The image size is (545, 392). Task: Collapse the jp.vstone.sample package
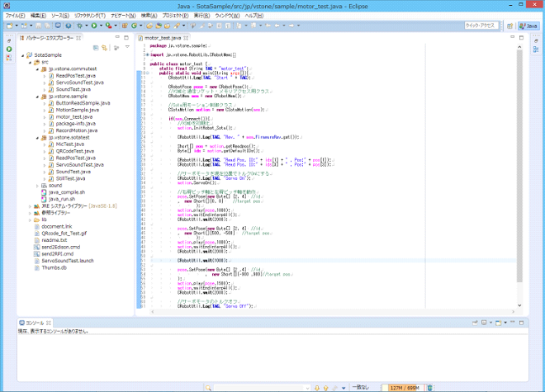click(38, 96)
